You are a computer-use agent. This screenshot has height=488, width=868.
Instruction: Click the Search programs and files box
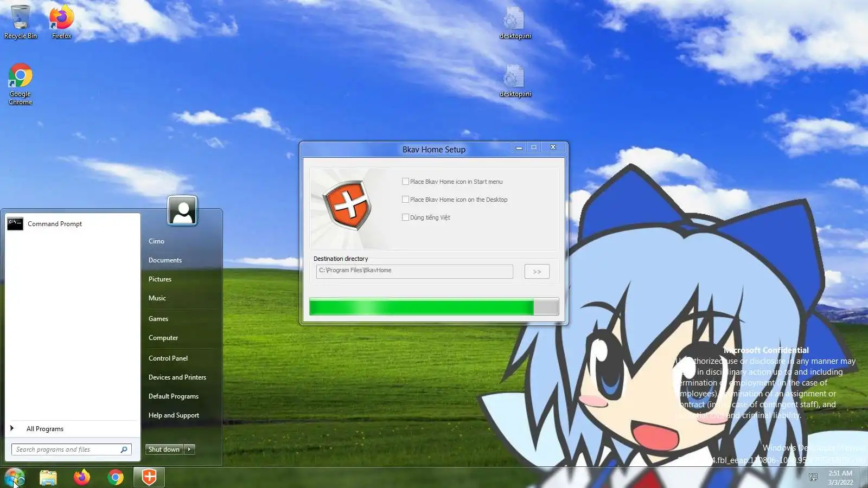pos(71,450)
